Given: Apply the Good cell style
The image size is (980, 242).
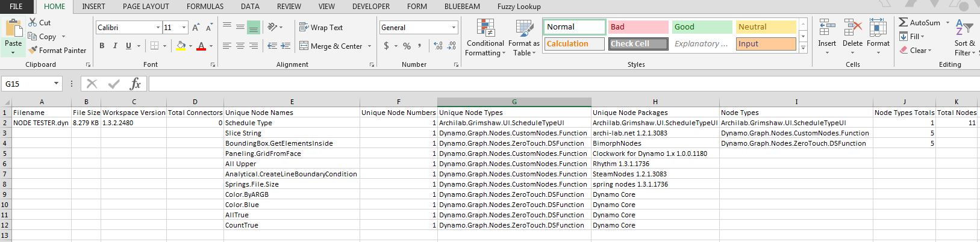Looking at the screenshot, I should tap(702, 27).
